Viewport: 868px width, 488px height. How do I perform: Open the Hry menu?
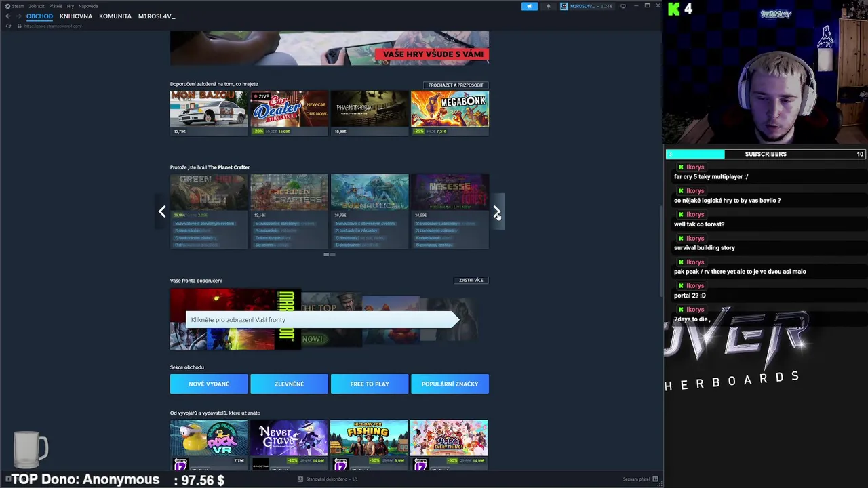click(x=71, y=6)
